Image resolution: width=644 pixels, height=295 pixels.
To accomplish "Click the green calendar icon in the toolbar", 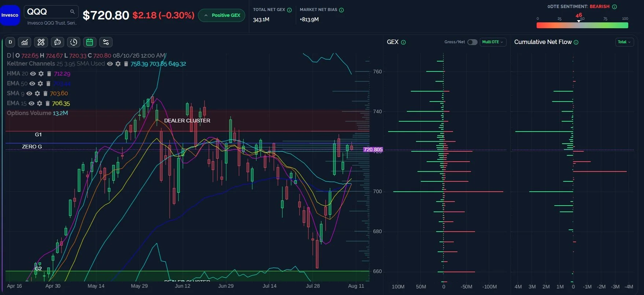I will click(89, 42).
